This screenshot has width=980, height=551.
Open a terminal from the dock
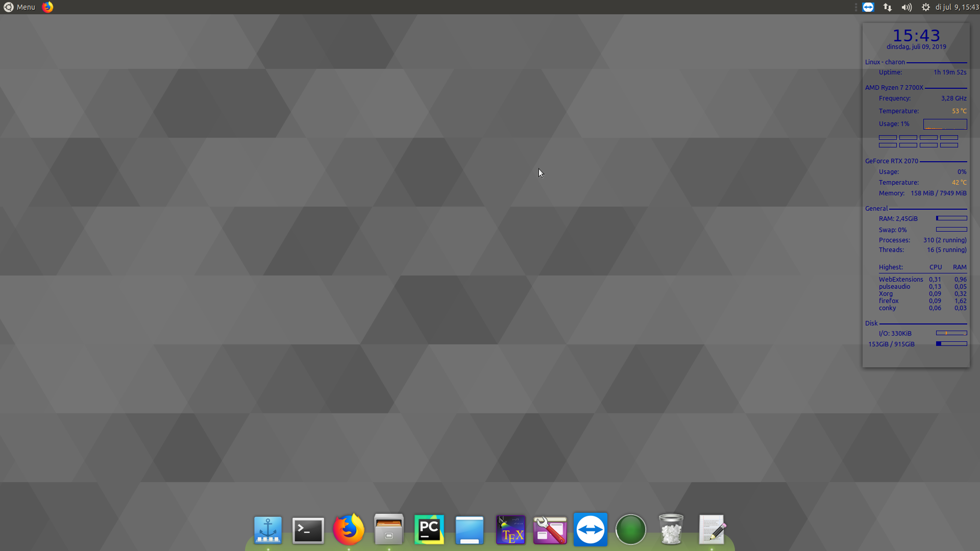308,530
